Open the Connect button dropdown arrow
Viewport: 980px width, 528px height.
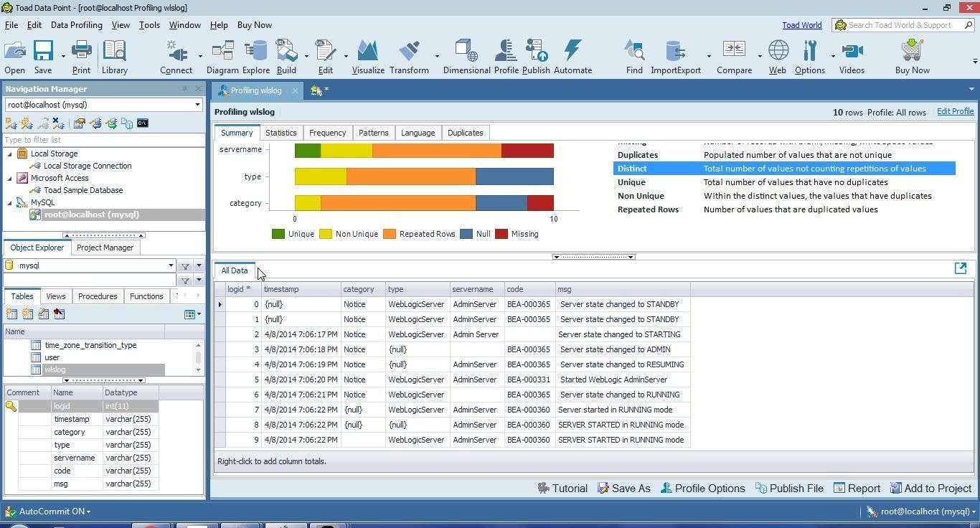[200, 57]
